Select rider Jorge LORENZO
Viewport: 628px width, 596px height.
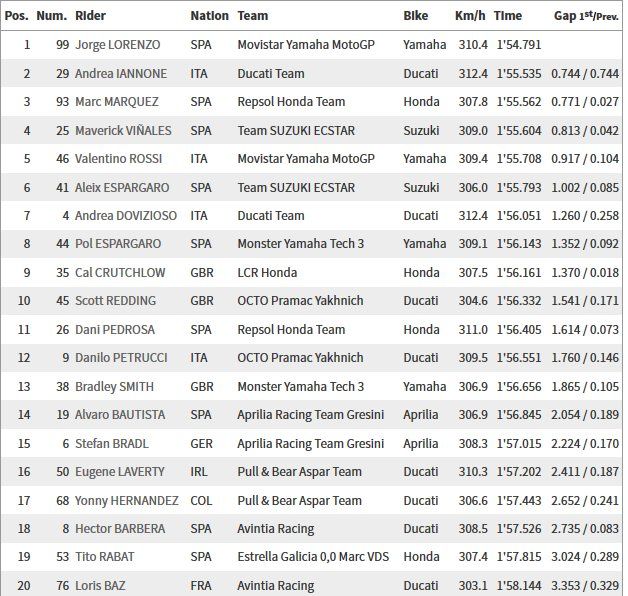tap(117, 45)
